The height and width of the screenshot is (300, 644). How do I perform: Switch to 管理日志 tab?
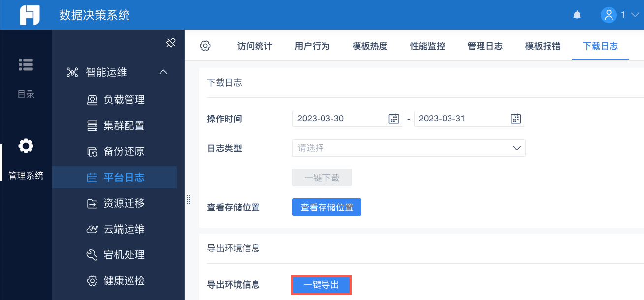[485, 46]
